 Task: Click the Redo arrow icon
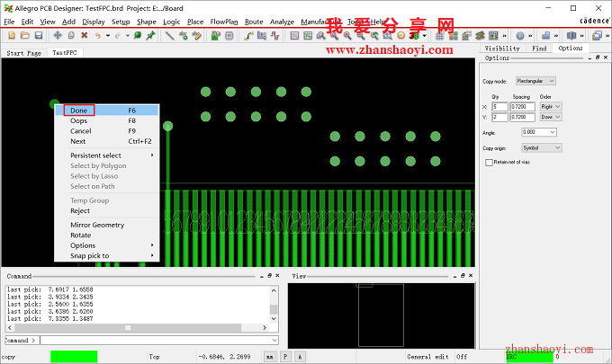[118, 35]
